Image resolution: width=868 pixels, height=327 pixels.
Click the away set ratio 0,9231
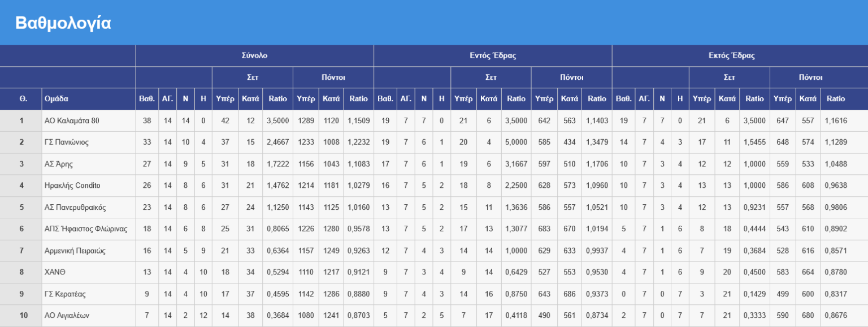pyautogui.click(x=754, y=208)
